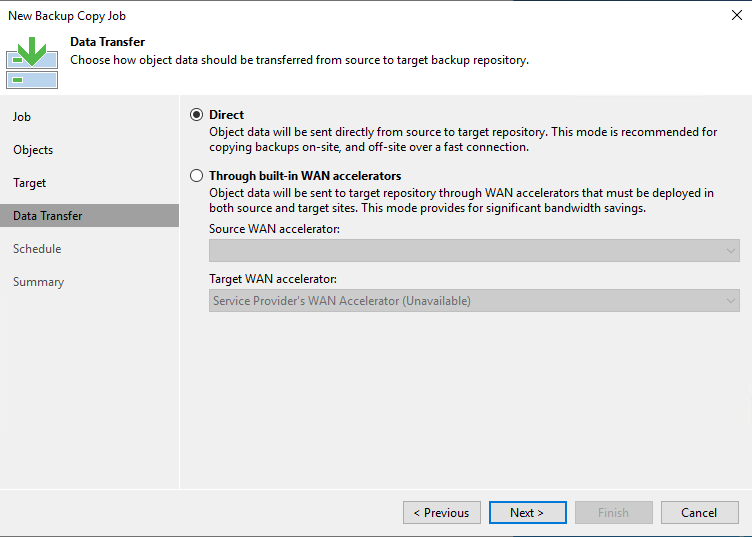This screenshot has height=537, width=752.
Task: Close the New Backup Copy Job dialog
Action: 737,15
